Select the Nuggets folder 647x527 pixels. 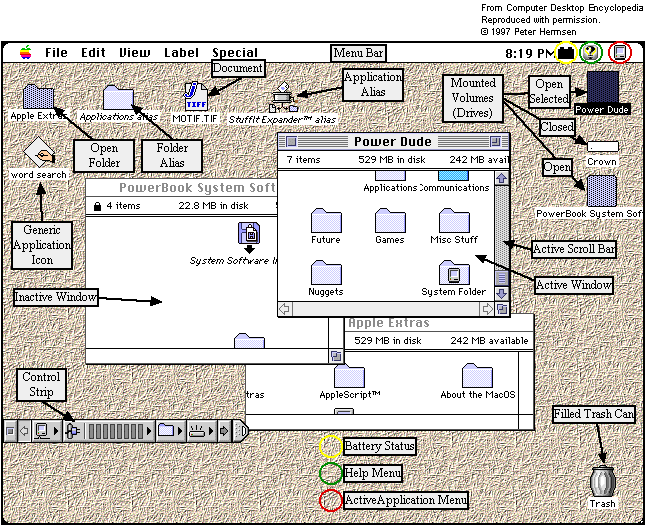point(326,272)
